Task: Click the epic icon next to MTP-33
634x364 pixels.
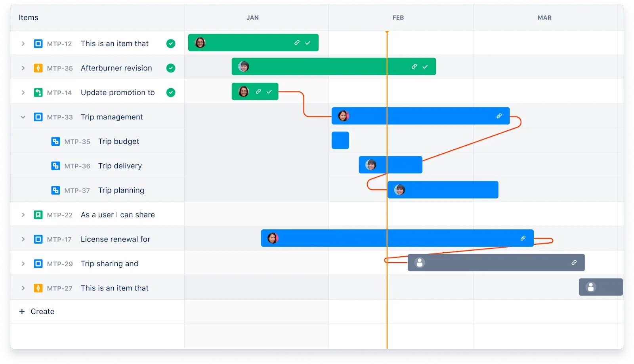Action: tap(38, 117)
